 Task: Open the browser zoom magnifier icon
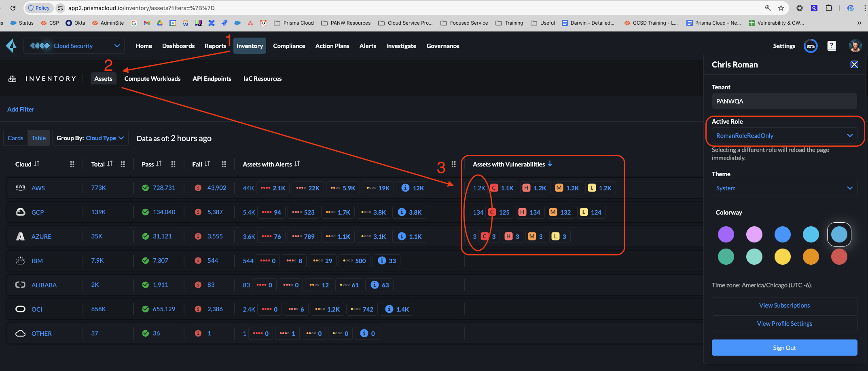pyautogui.click(x=768, y=8)
